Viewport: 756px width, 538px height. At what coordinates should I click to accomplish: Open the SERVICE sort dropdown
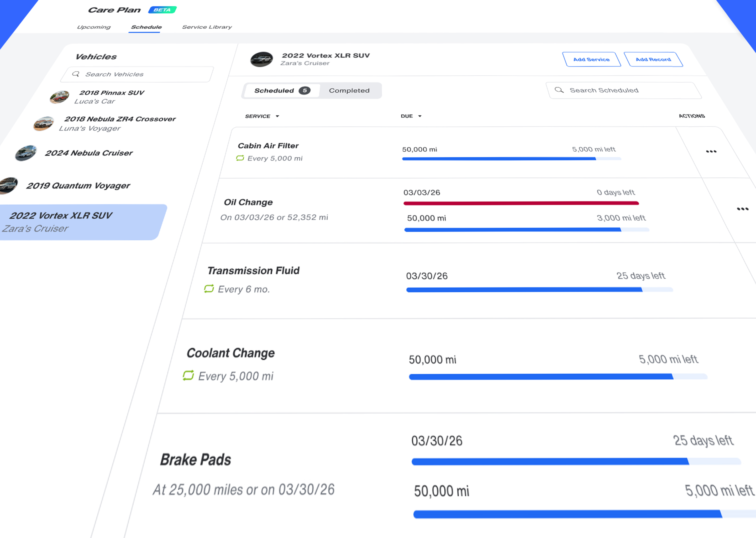click(x=262, y=116)
